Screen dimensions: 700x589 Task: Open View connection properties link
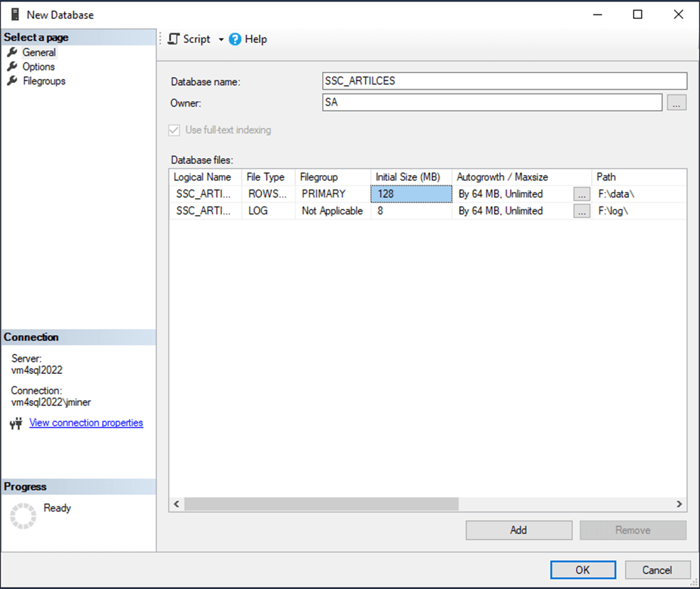pos(86,423)
